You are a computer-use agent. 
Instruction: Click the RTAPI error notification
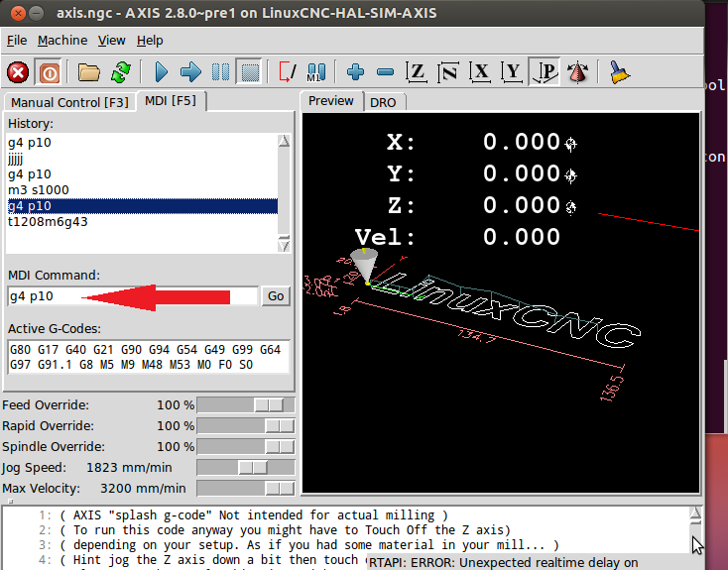click(534, 563)
